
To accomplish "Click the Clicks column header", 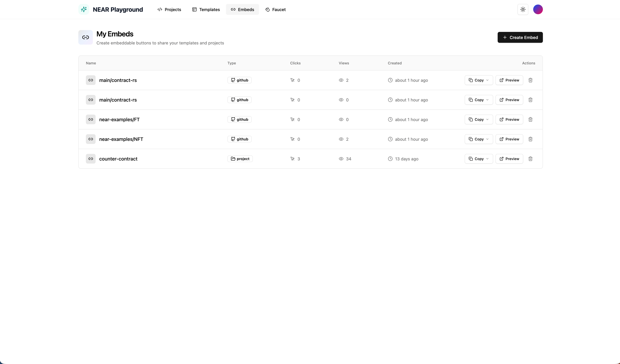I will tap(295, 63).
